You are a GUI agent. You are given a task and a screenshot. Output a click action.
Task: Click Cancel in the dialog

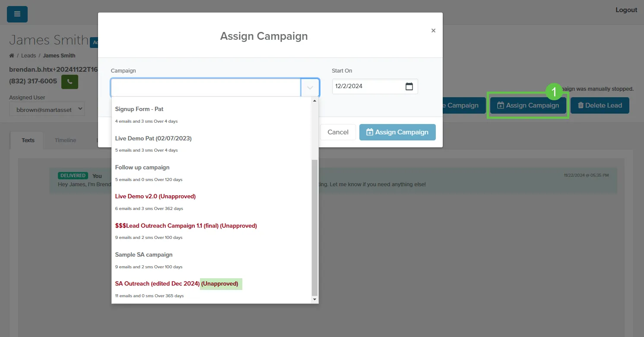[338, 132]
